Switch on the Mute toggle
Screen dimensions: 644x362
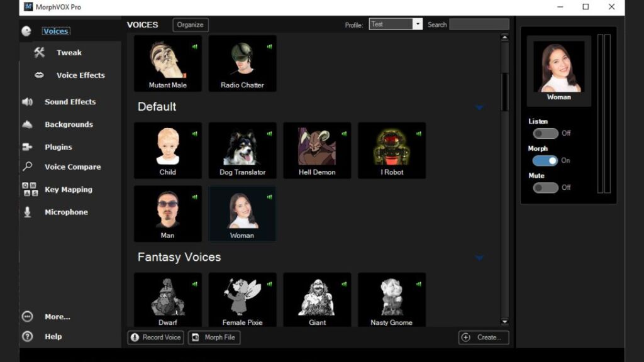(545, 187)
